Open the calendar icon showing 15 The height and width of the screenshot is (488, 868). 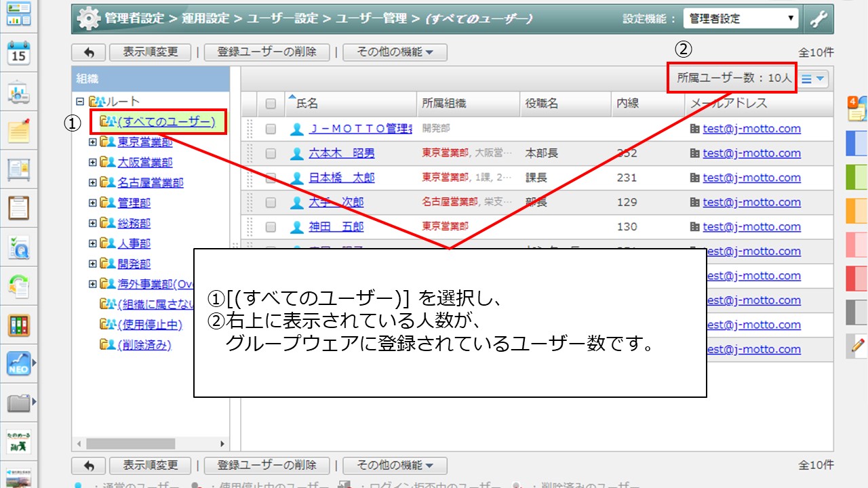pyautogui.click(x=18, y=53)
